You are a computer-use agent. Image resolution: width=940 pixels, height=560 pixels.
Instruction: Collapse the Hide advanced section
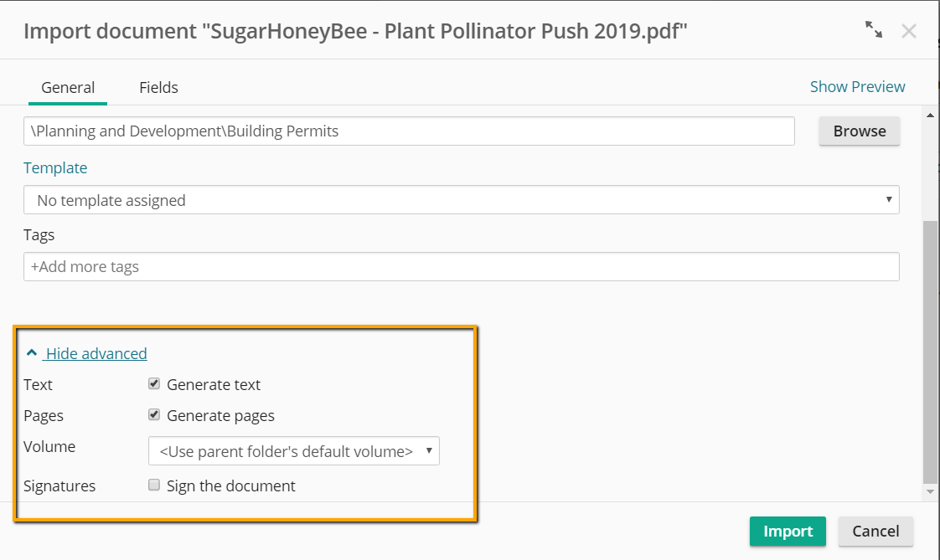point(96,353)
